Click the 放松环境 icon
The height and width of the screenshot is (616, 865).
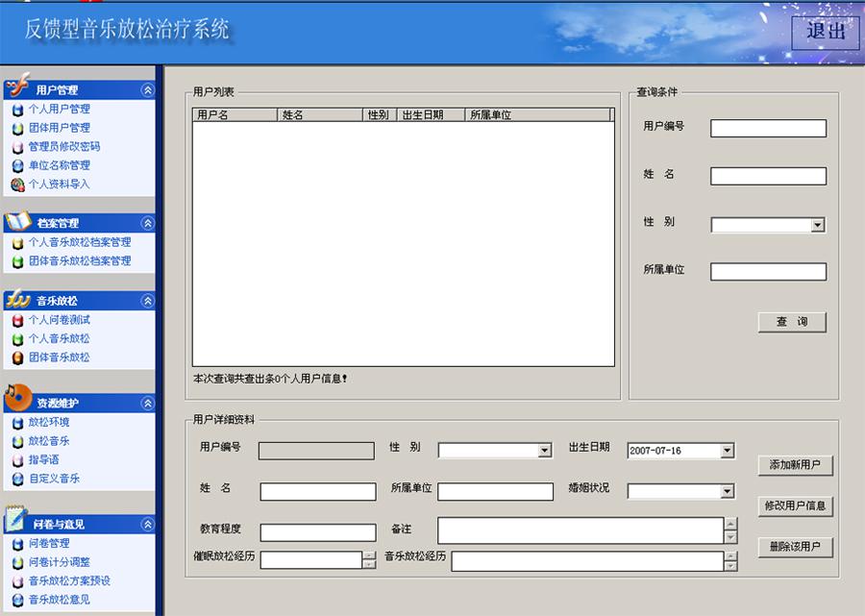pyautogui.click(x=17, y=423)
